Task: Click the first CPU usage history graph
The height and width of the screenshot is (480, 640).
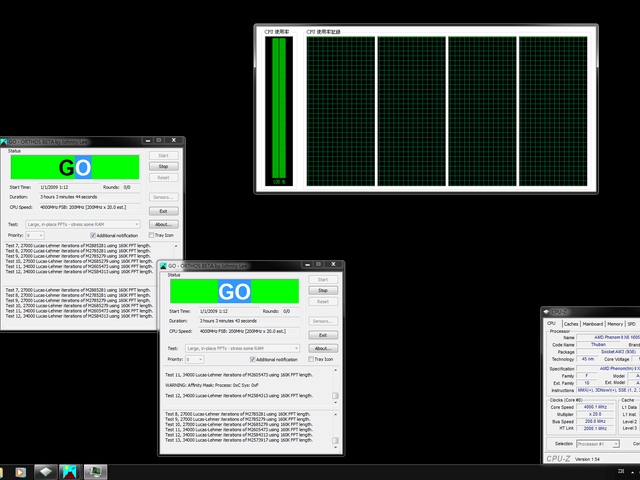Action: (x=341, y=111)
